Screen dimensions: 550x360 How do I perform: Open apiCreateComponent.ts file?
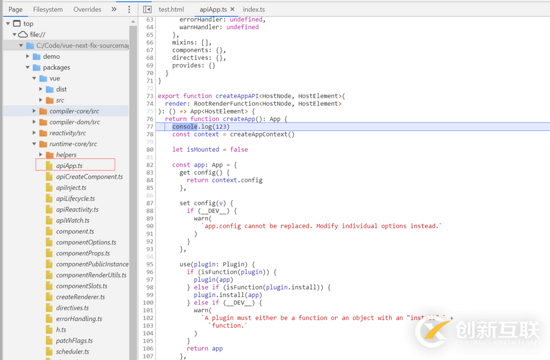[x=89, y=176]
